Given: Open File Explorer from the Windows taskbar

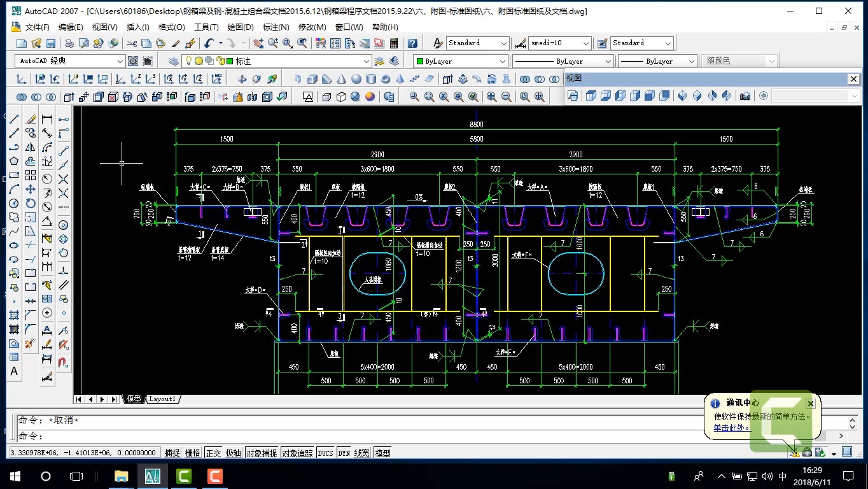Looking at the screenshot, I should (121, 476).
